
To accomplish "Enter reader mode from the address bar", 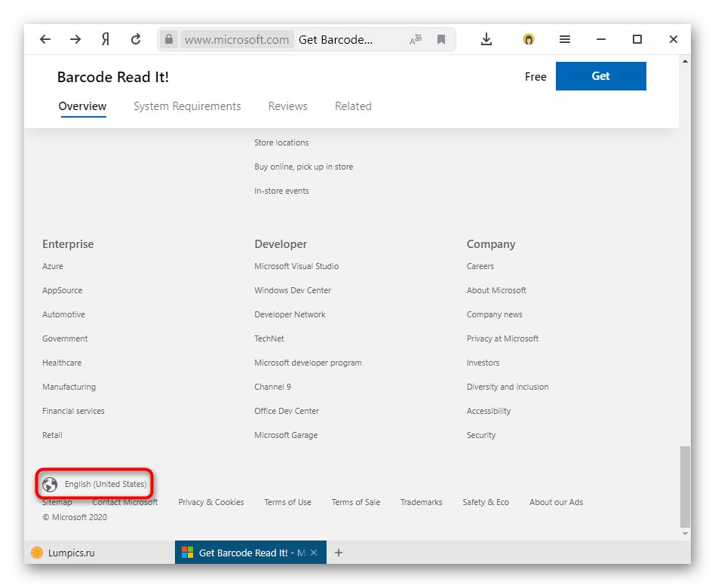I will tap(415, 38).
